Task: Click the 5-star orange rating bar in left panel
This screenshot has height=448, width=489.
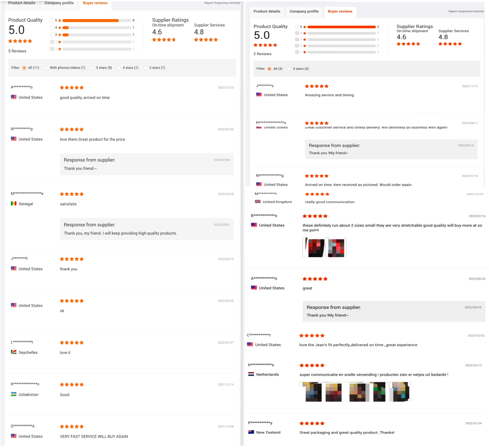Action: tap(90, 20)
